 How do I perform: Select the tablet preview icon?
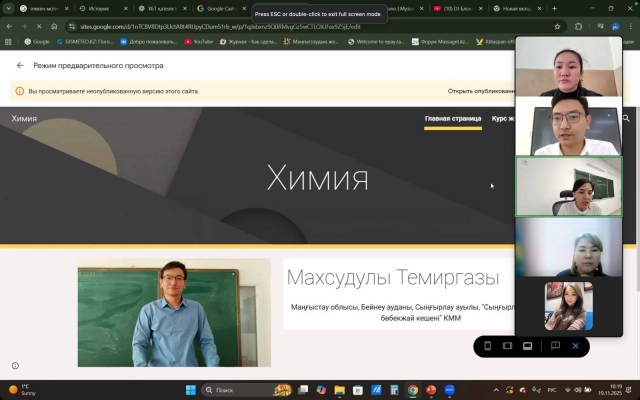(x=507, y=346)
